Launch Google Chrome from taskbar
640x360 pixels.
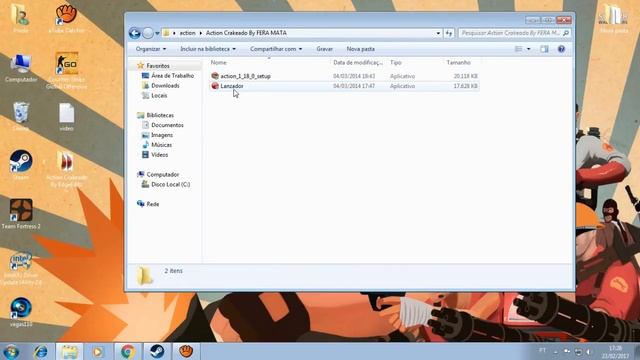tap(127, 351)
